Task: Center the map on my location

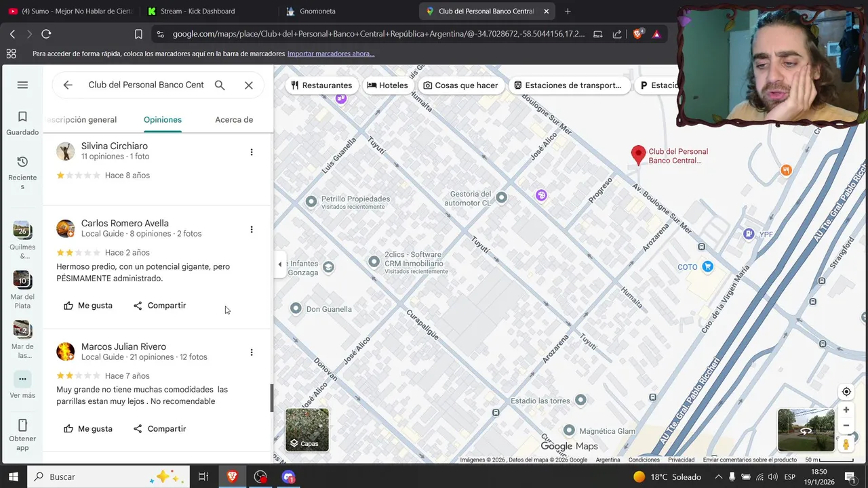Action: click(x=846, y=392)
